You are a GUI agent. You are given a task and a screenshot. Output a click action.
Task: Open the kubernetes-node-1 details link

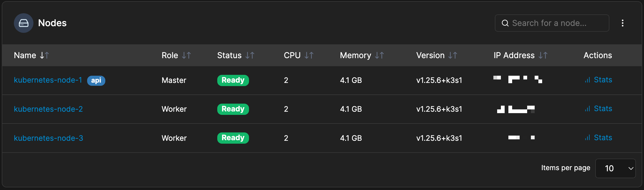(x=48, y=80)
